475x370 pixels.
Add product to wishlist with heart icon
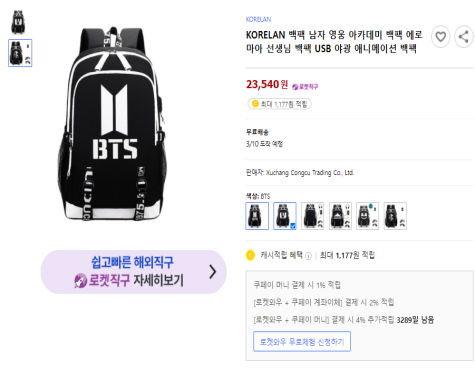[440, 37]
